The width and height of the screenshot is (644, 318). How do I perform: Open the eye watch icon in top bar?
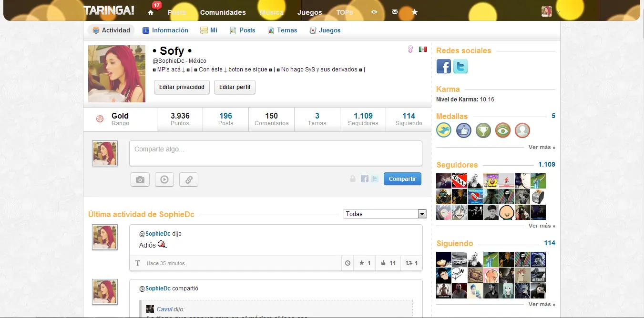coord(374,12)
